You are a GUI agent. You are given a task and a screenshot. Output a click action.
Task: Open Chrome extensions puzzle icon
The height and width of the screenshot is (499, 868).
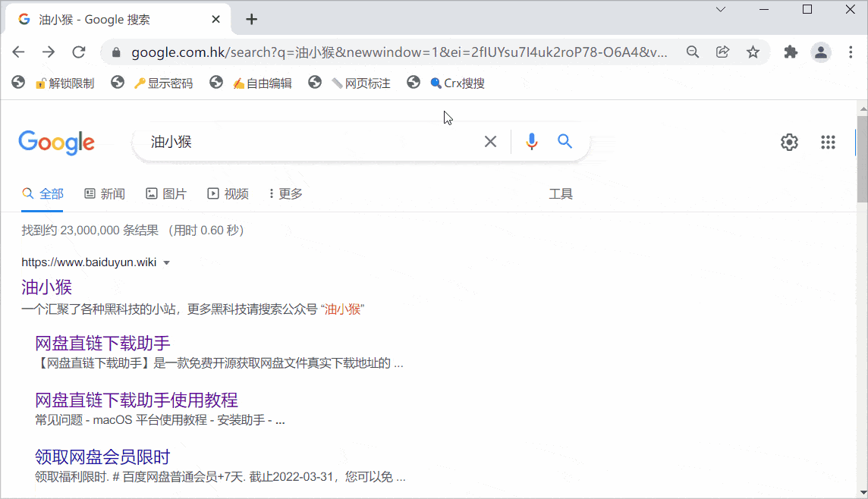click(791, 52)
